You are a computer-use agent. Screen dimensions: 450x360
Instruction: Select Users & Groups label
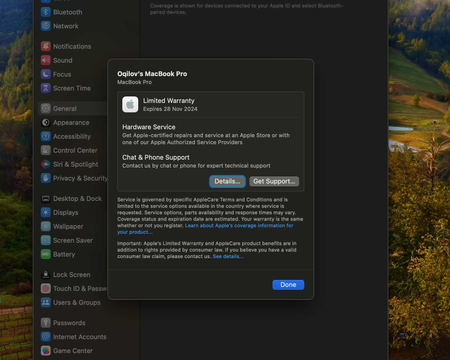point(77,303)
